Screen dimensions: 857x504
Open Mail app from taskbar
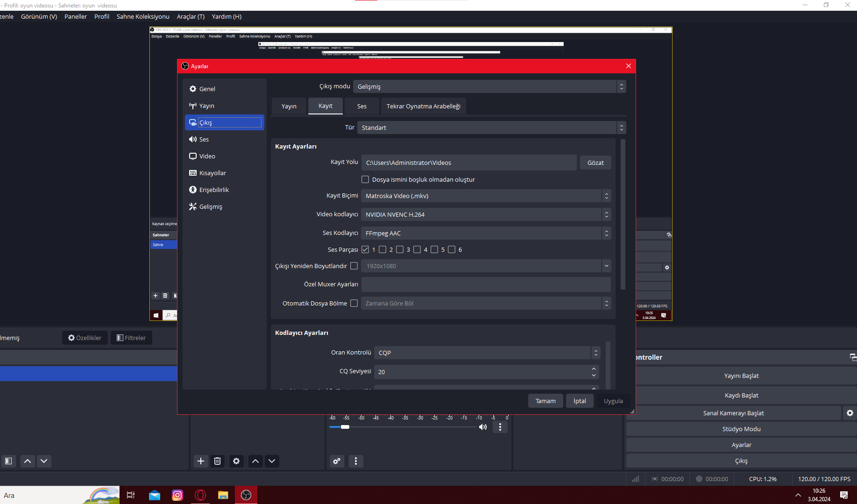[x=155, y=495]
